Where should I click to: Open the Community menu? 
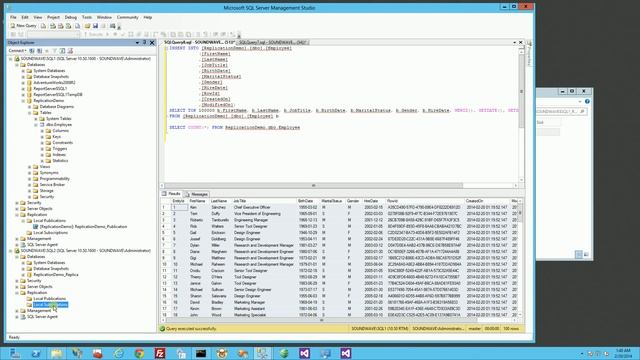(x=127, y=18)
